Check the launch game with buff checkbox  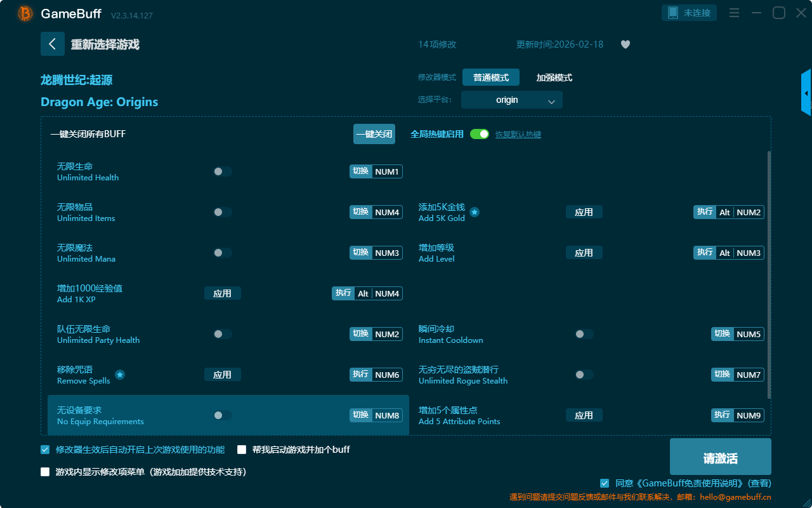242,450
